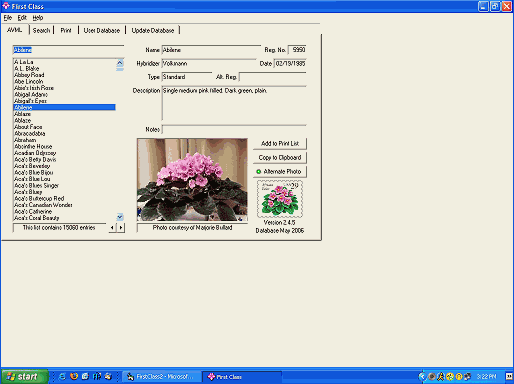Click the list scroll-up arrow
This screenshot has height=384, width=514.
click(120, 63)
